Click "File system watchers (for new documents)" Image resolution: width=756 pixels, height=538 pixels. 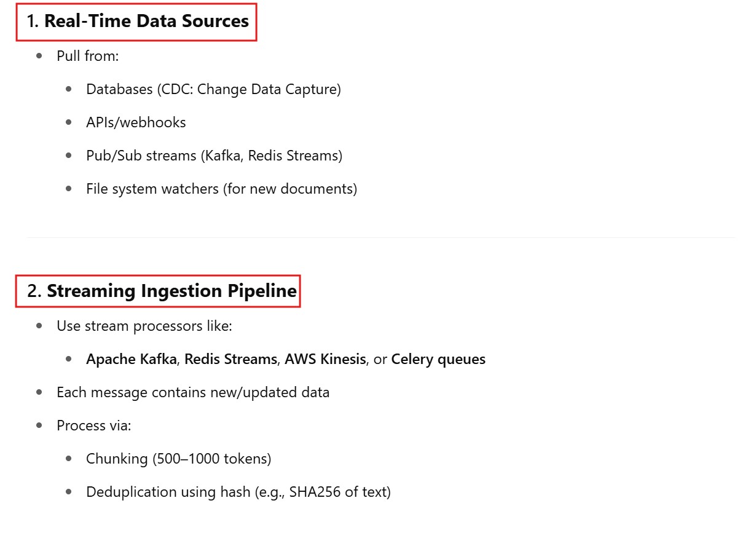click(221, 189)
